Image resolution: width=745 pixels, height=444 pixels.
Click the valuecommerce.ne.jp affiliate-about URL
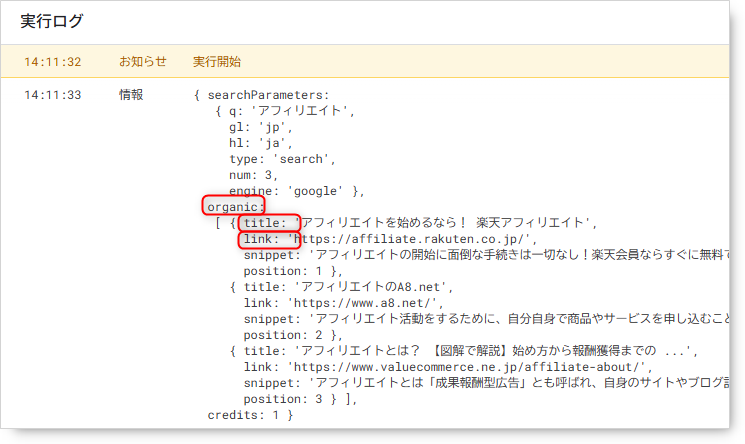[x=470, y=367]
